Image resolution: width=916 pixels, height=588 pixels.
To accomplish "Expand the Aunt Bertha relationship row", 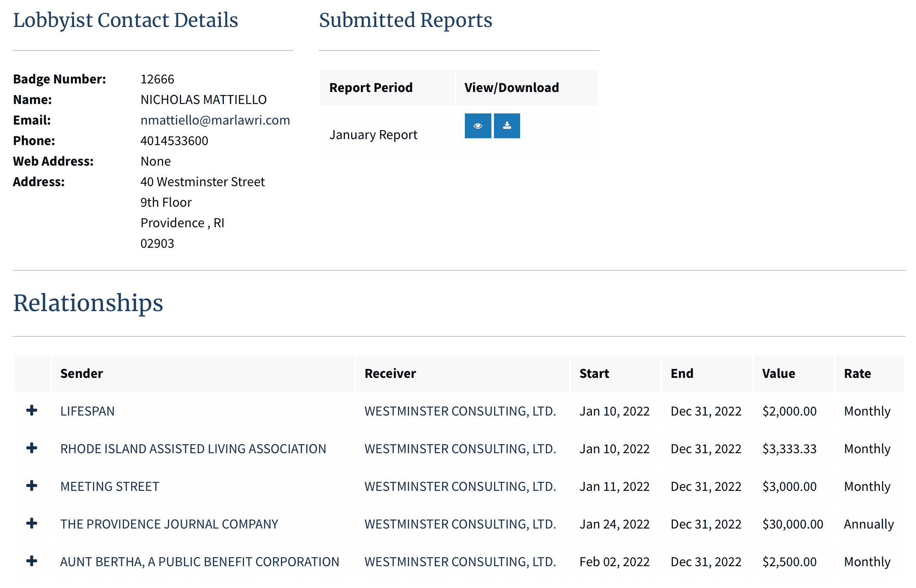I will [x=32, y=561].
